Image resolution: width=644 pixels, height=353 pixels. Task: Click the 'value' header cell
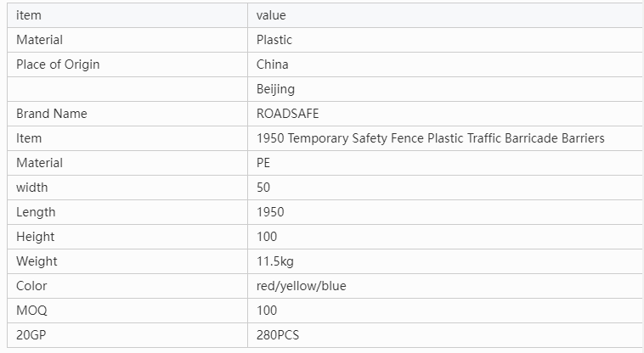[x=271, y=15]
